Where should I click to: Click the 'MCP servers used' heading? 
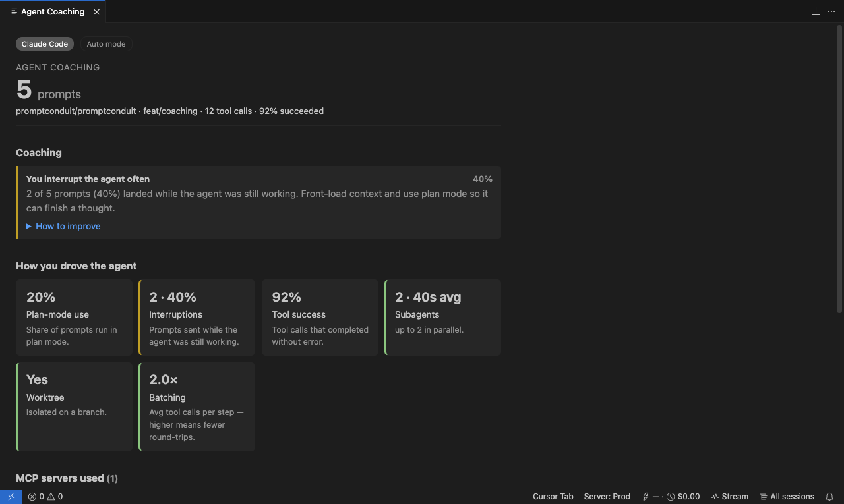coord(67,478)
